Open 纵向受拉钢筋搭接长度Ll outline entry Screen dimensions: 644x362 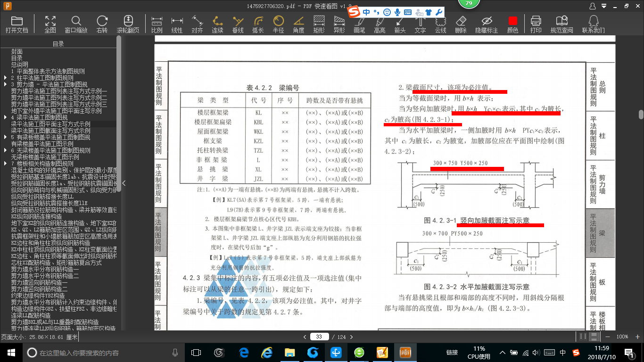pos(42,197)
